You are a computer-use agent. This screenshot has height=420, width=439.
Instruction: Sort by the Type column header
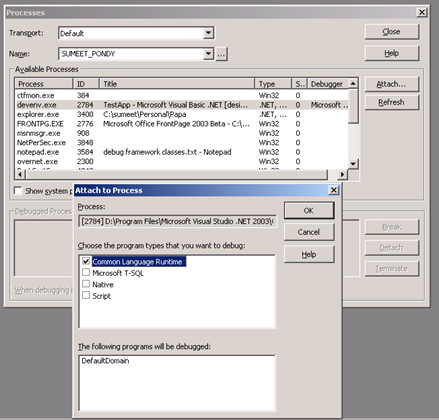pyautogui.click(x=273, y=84)
